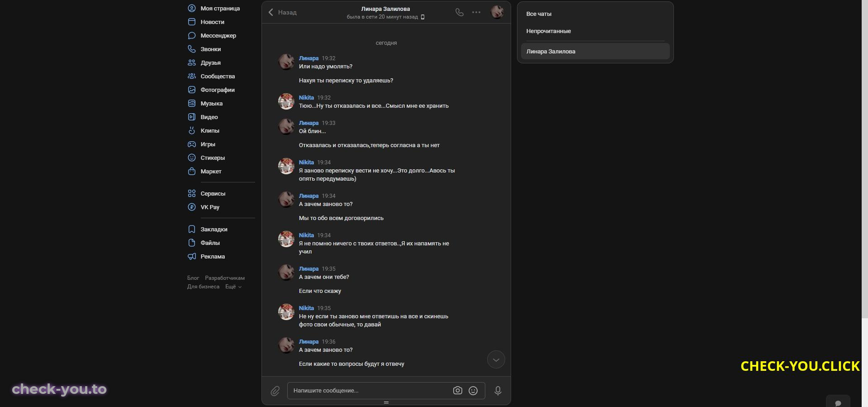
Task: Select message 'Ой блин...'
Action: (x=312, y=131)
